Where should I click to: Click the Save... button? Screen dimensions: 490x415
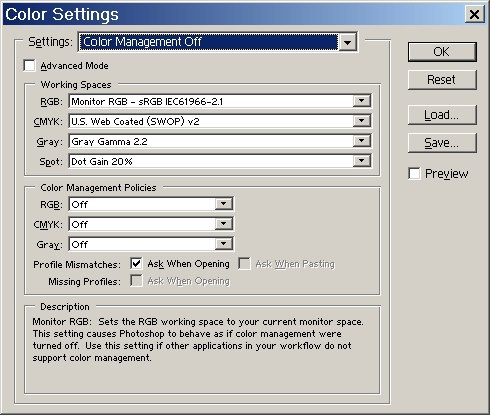442,143
